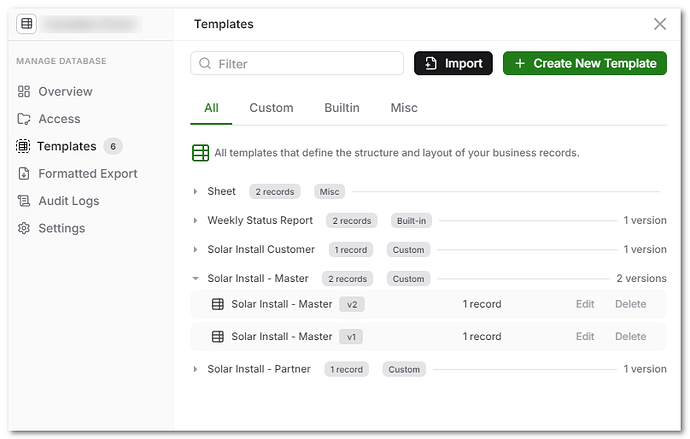Click the Templates sidebar icon
This screenshot has height=439, width=690.
tap(24, 146)
